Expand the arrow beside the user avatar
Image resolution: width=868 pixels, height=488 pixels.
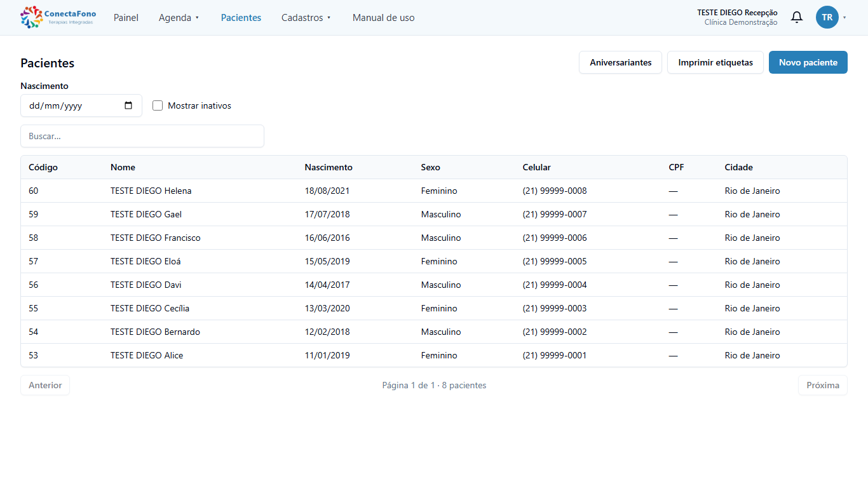pyautogui.click(x=844, y=18)
